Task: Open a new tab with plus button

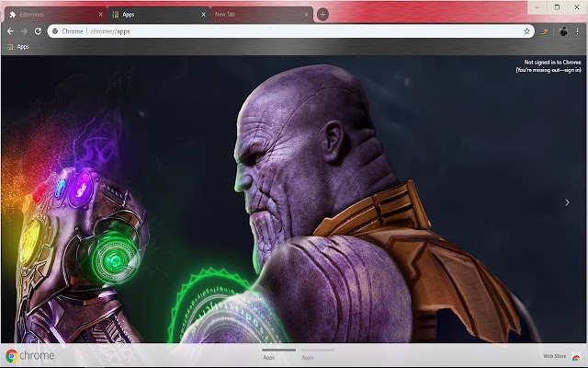Action: tap(322, 15)
